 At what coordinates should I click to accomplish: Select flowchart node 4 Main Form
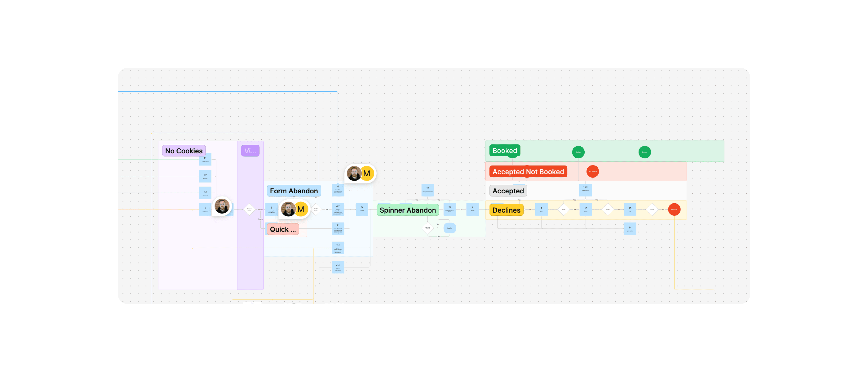pos(338,190)
